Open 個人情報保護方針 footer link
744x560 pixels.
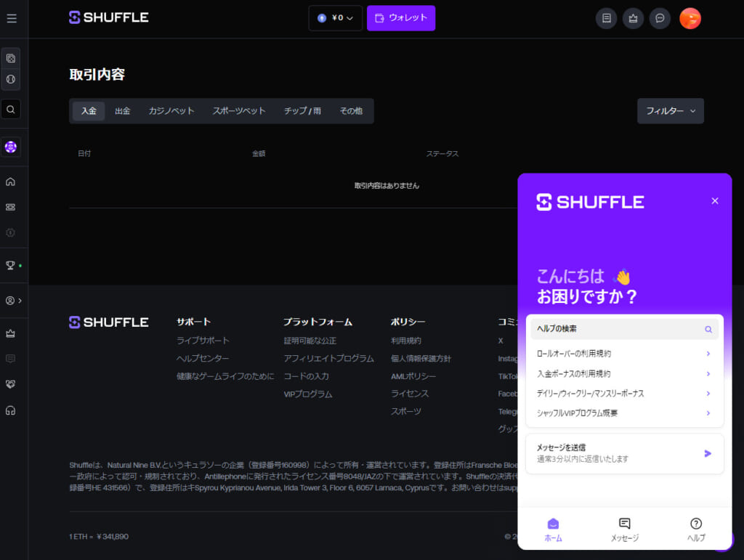pos(421,359)
